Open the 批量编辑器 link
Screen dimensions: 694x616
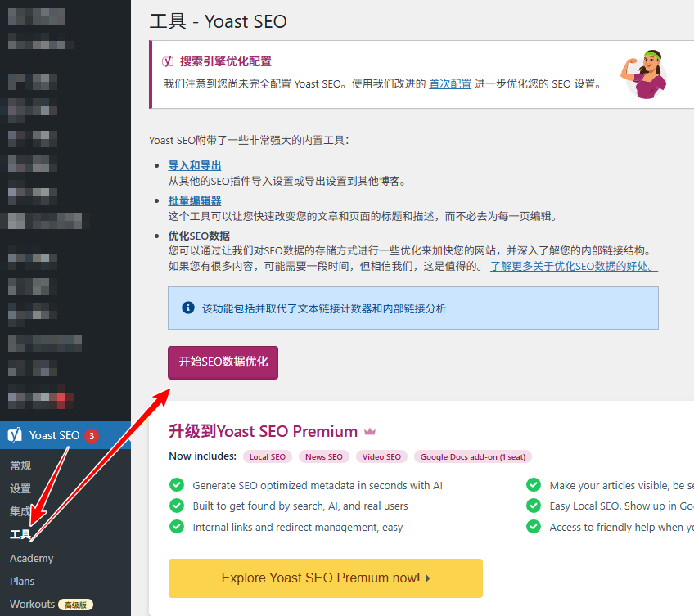194,200
